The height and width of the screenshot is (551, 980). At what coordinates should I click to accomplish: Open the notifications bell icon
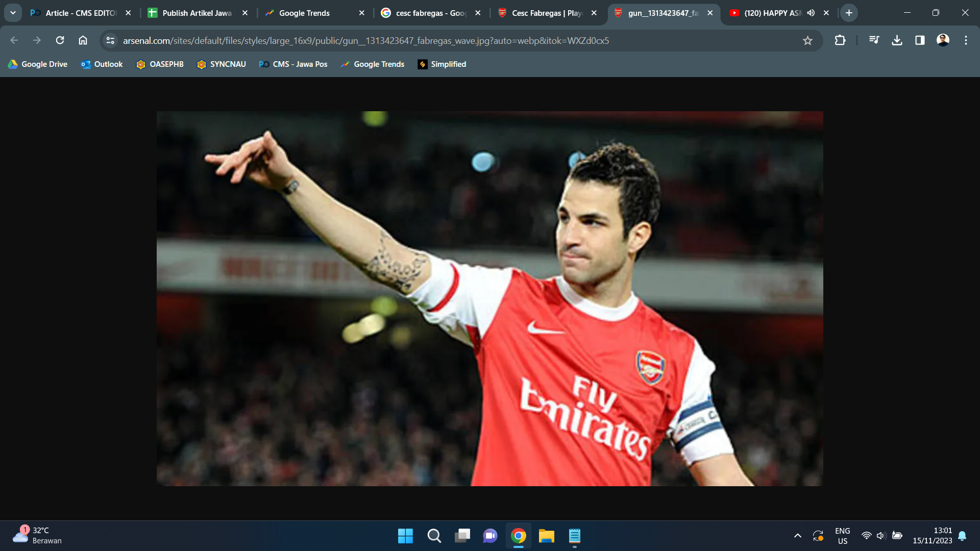[962, 536]
